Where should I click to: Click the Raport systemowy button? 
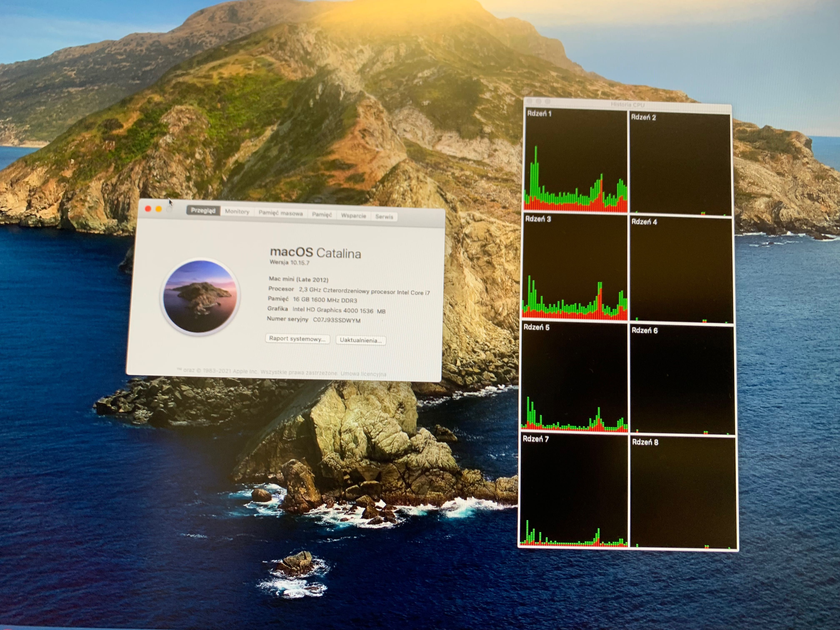click(x=297, y=338)
